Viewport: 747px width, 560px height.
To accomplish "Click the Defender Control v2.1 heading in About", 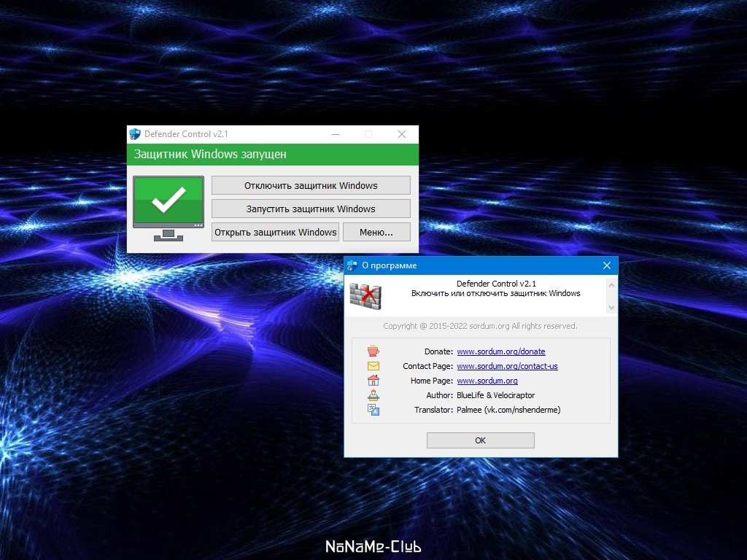I will tap(496, 284).
